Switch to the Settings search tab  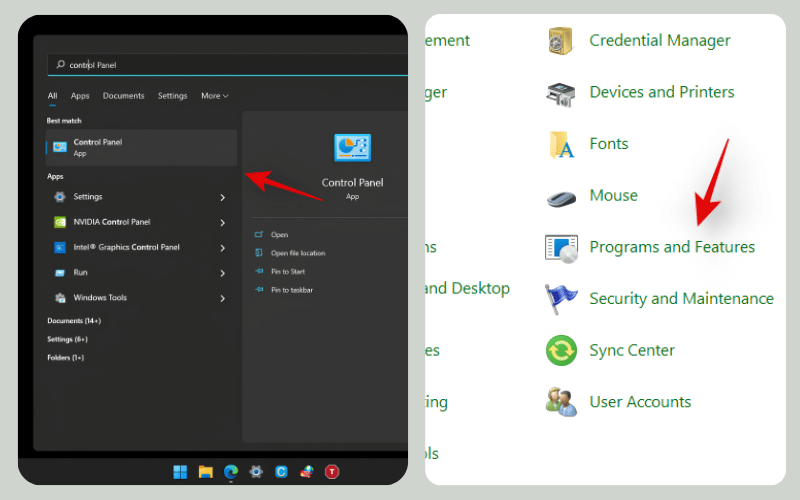point(172,96)
